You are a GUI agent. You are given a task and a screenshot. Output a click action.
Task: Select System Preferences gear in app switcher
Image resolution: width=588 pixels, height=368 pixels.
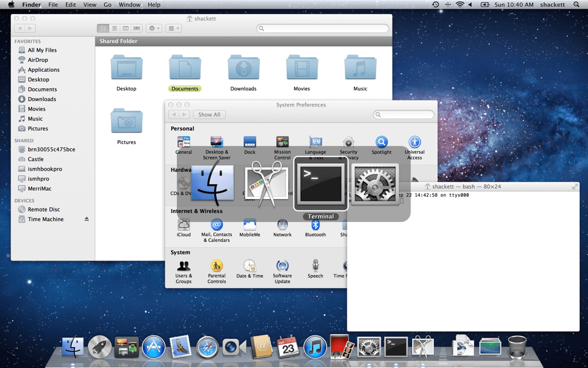coord(375,184)
